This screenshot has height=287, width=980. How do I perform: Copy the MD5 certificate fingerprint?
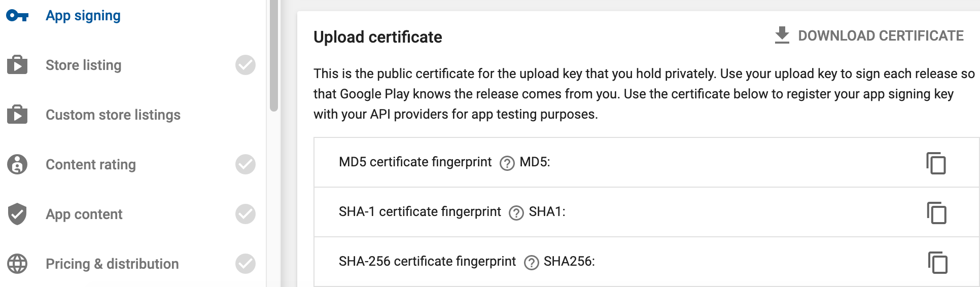click(x=936, y=163)
